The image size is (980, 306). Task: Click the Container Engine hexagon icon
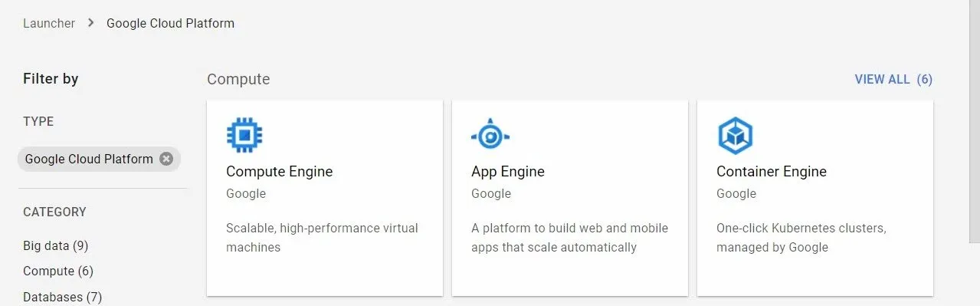[735, 137]
